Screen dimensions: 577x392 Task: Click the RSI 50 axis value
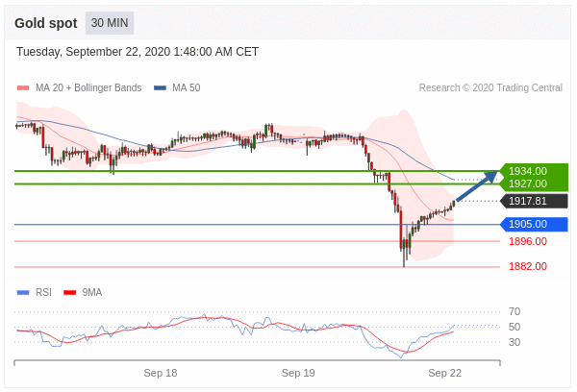514,327
